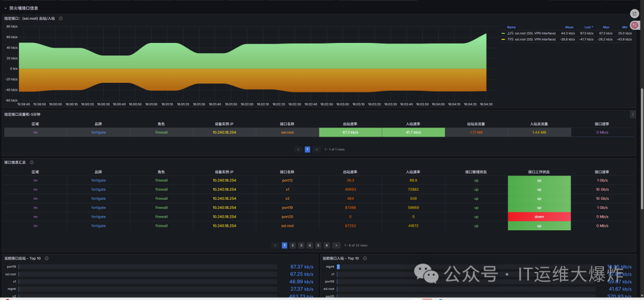644x300 pixels.
Task: Click port19 bar row in 当前接口出站 Top 10
Action: pyautogui.click(x=148, y=267)
